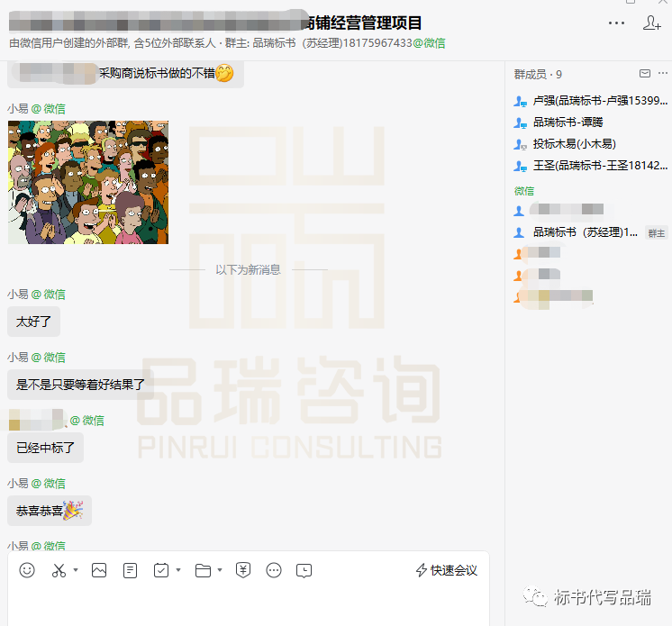672x626 pixels.
Task: Open the members panel three-dot menu
Action: pyautogui.click(x=663, y=73)
